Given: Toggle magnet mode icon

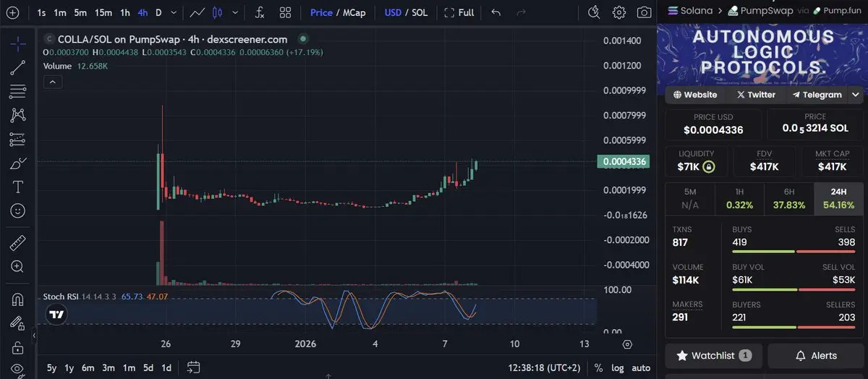Looking at the screenshot, I should (x=18, y=299).
